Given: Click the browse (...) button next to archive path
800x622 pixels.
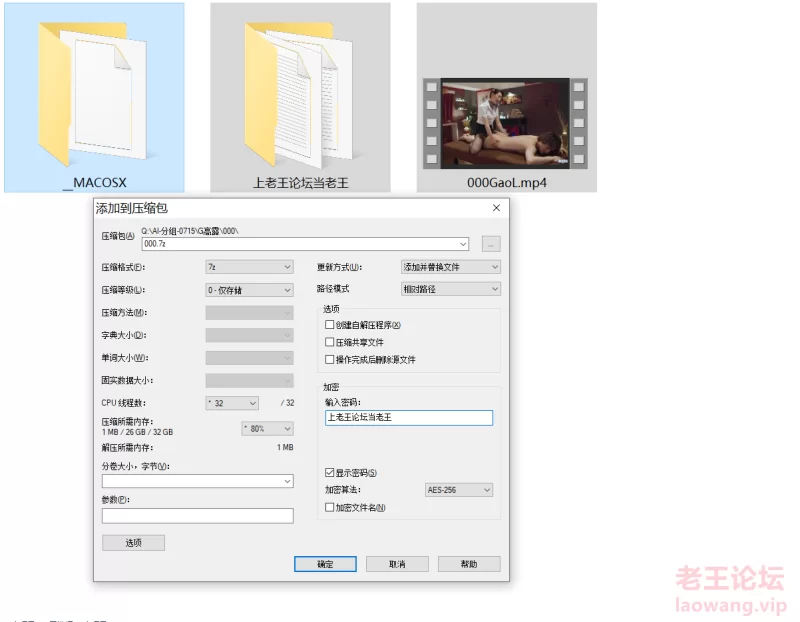Looking at the screenshot, I should tap(491, 244).
